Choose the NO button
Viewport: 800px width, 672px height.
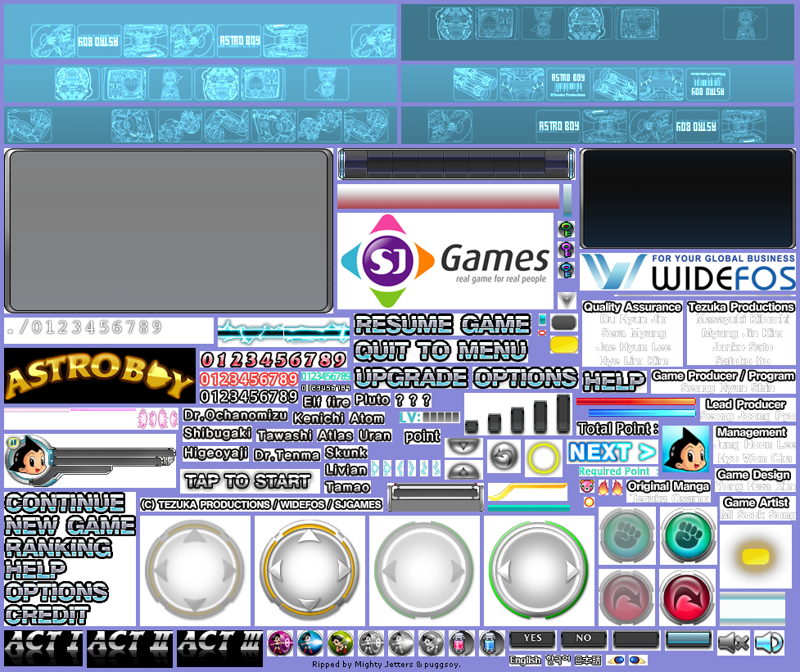[584, 638]
